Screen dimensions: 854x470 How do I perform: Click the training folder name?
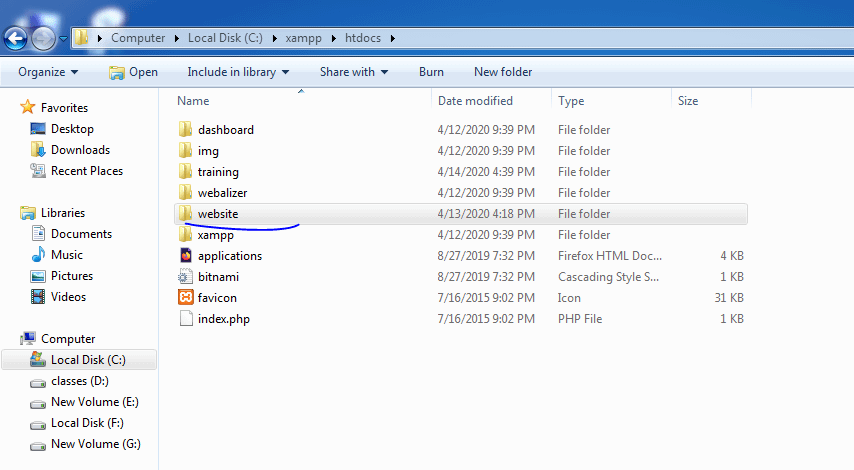tap(218, 172)
